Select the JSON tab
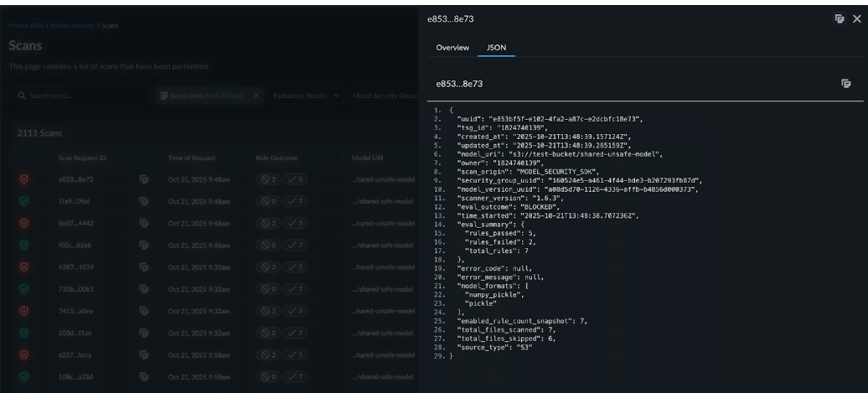This screenshot has height=393, width=868. click(x=496, y=48)
